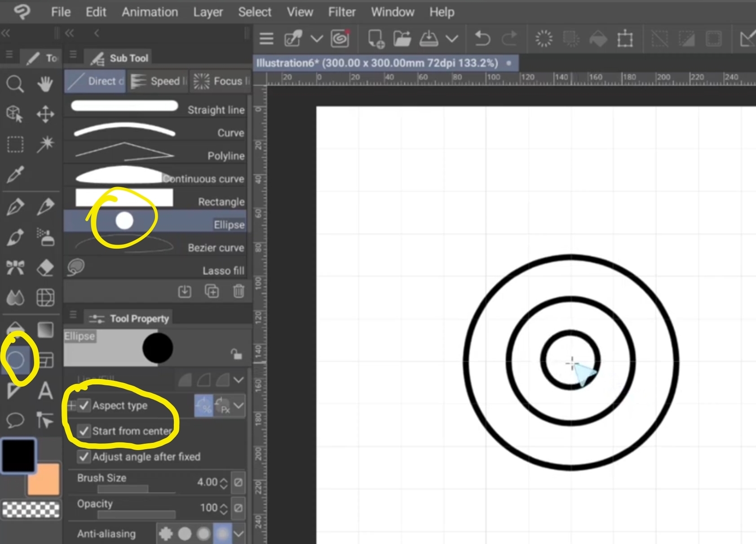
Task: Select pixel aspect type option
Action: [x=222, y=406]
